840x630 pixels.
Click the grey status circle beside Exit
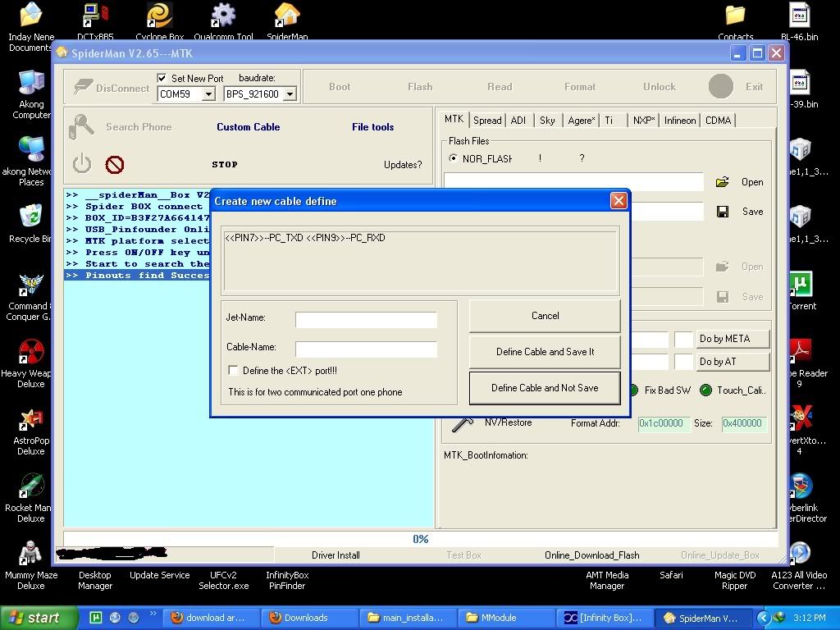(720, 86)
